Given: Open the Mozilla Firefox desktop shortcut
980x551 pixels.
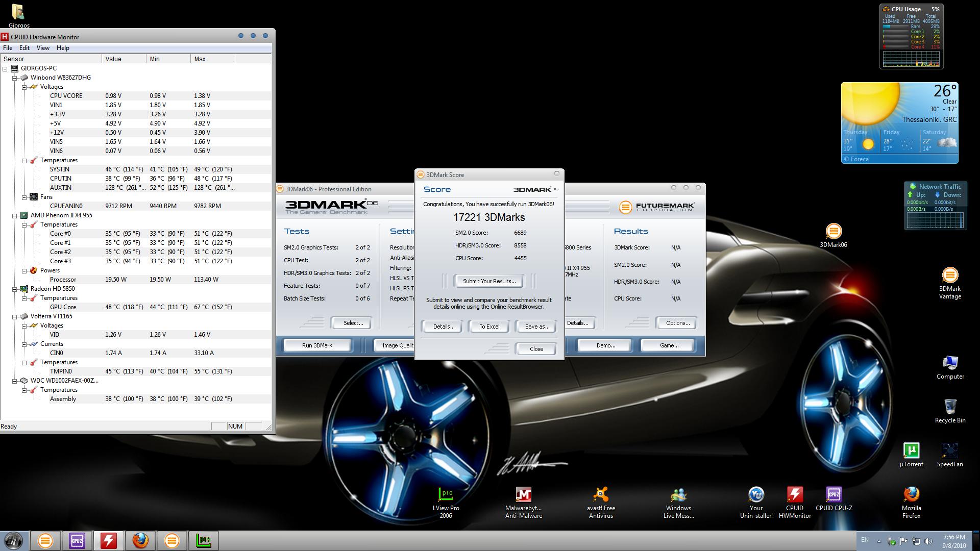Looking at the screenshot, I should click(911, 503).
